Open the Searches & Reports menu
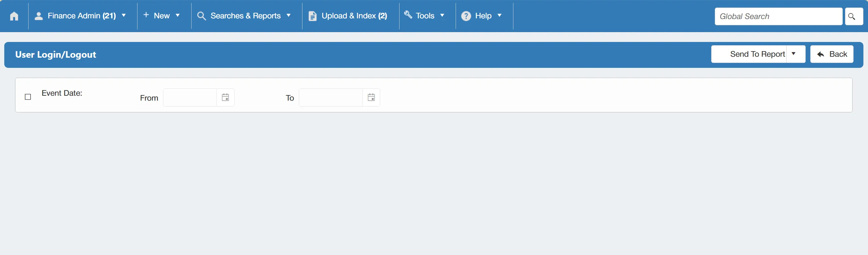Image resolution: width=868 pixels, height=255 pixels. pos(245,16)
